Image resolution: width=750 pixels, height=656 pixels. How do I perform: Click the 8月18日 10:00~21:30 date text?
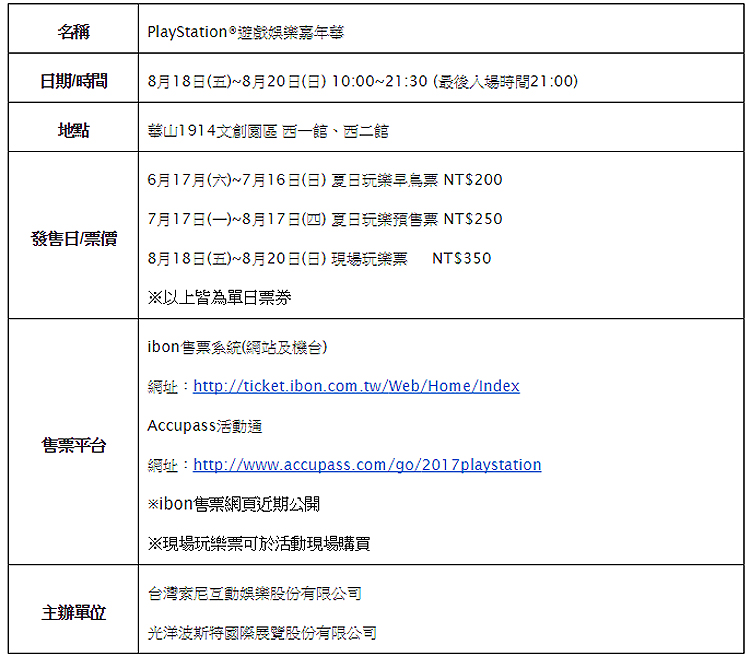(x=362, y=81)
